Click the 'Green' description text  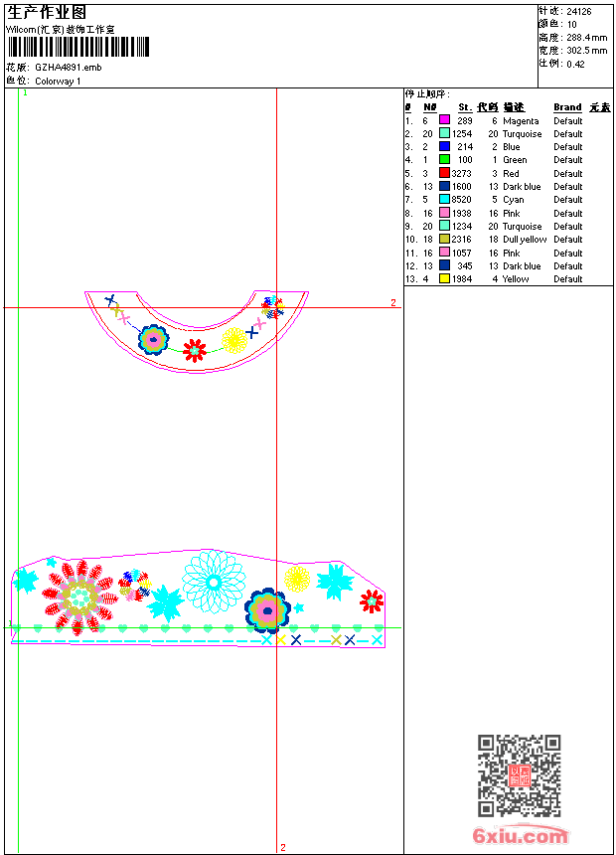pos(515,160)
